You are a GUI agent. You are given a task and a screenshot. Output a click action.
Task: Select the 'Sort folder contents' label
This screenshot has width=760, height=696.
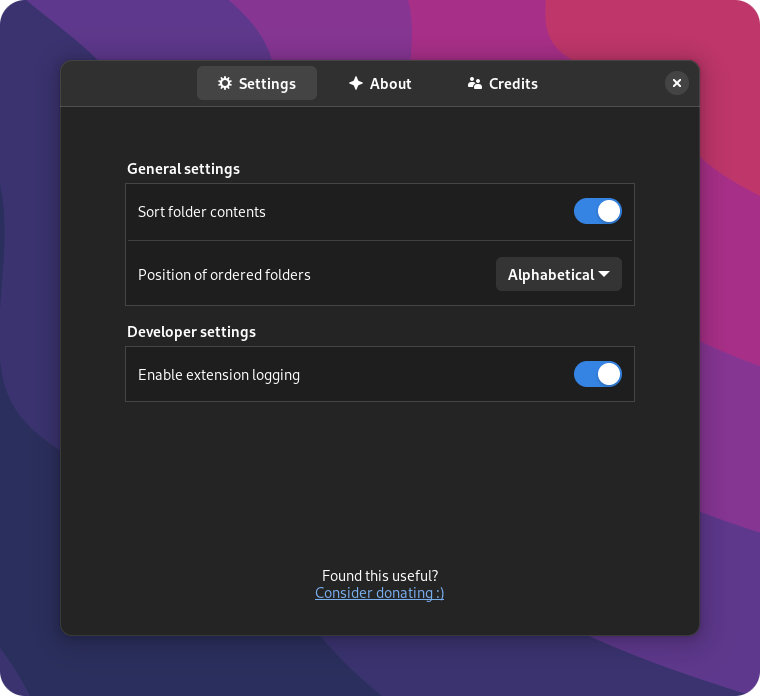202,212
